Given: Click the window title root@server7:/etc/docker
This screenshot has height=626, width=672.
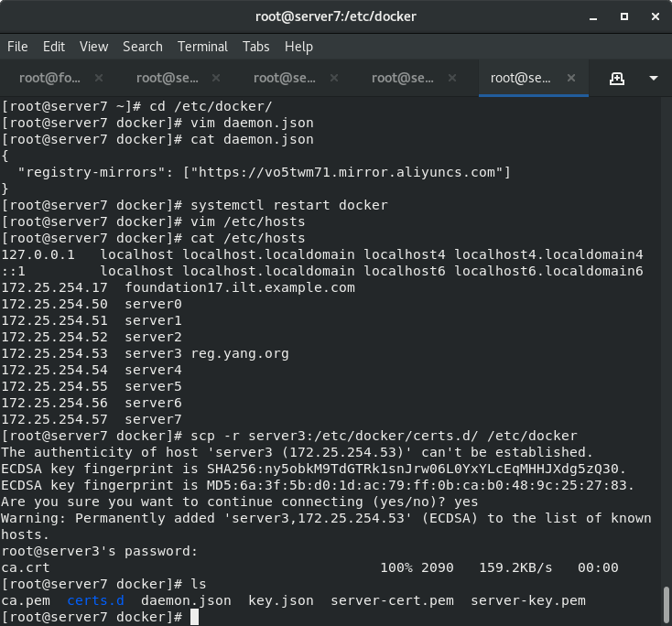Looking at the screenshot, I should pyautogui.click(x=336, y=16).
